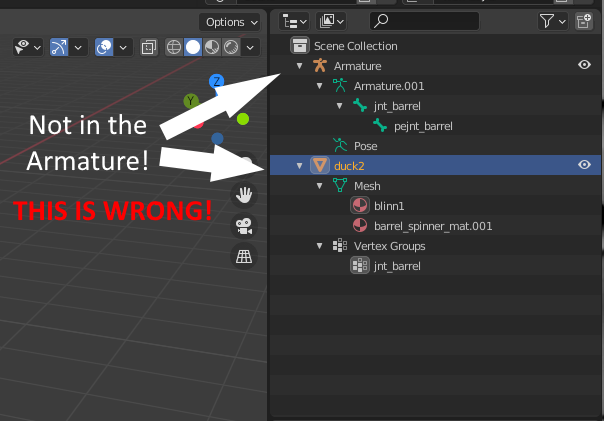Click the outliner search field
Viewport: 604px width, 421px height.
click(x=424, y=21)
